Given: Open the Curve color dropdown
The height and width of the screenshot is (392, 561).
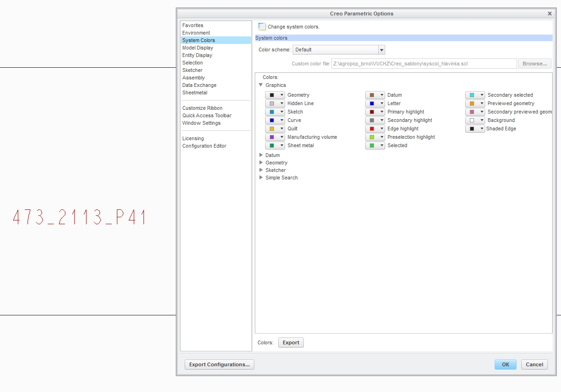Looking at the screenshot, I should [275, 120].
